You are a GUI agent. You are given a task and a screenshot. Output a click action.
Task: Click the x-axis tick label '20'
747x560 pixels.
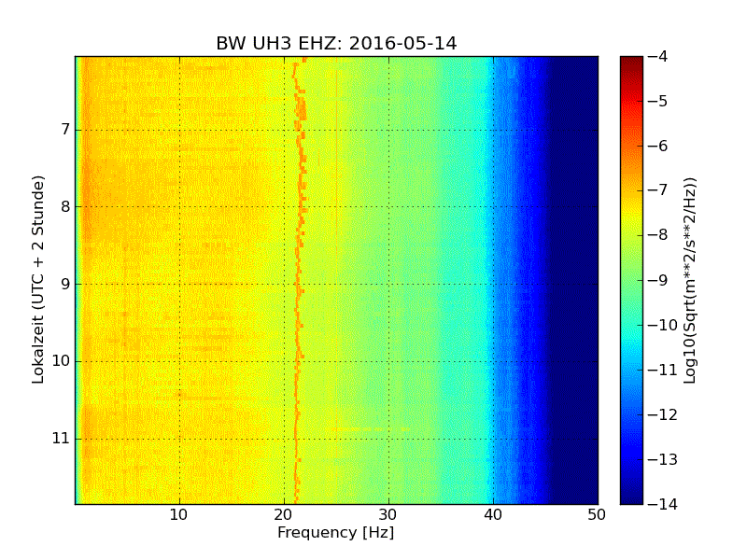(x=284, y=515)
